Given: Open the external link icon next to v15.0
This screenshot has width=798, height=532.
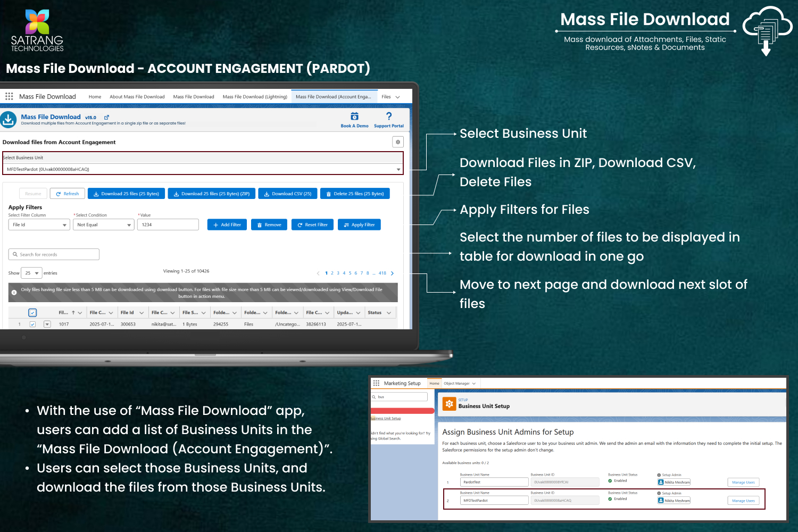Looking at the screenshot, I should point(106,117).
